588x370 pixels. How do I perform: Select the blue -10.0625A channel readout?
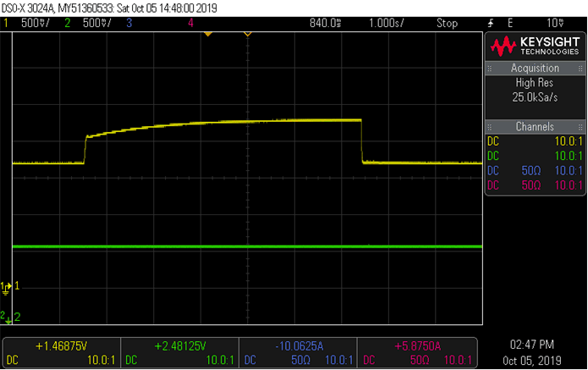[298, 346]
